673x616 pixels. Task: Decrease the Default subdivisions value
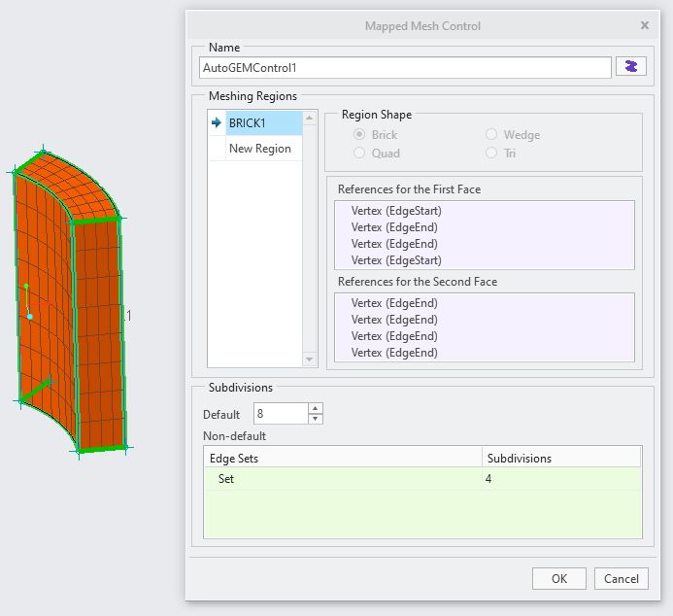point(315,420)
